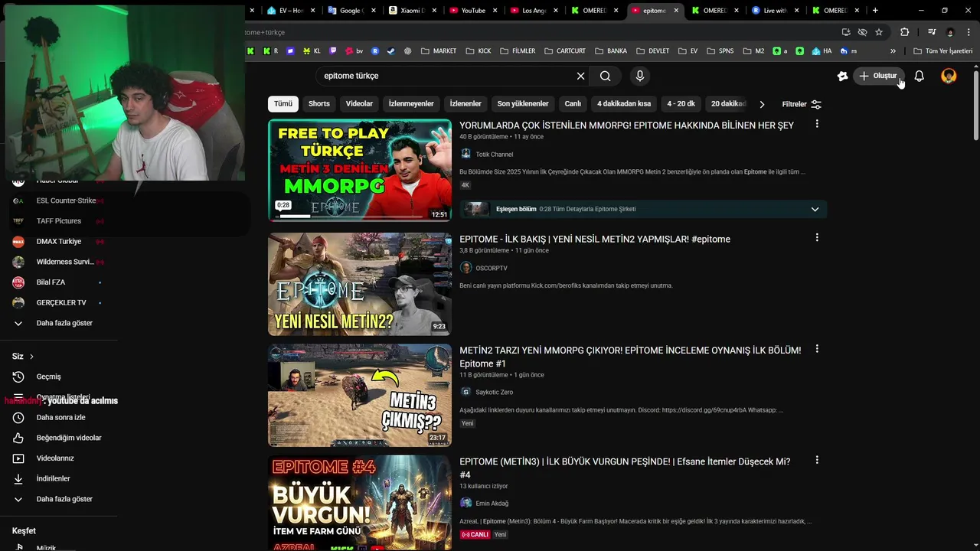The height and width of the screenshot is (551, 980).
Task: Open the browser media control icon
Action: (932, 32)
